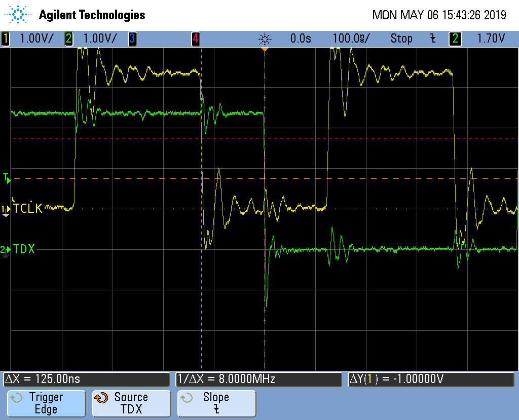Click the 100.0ns/ timebase setting
Viewport: 519px width, 420px height.
(x=351, y=39)
